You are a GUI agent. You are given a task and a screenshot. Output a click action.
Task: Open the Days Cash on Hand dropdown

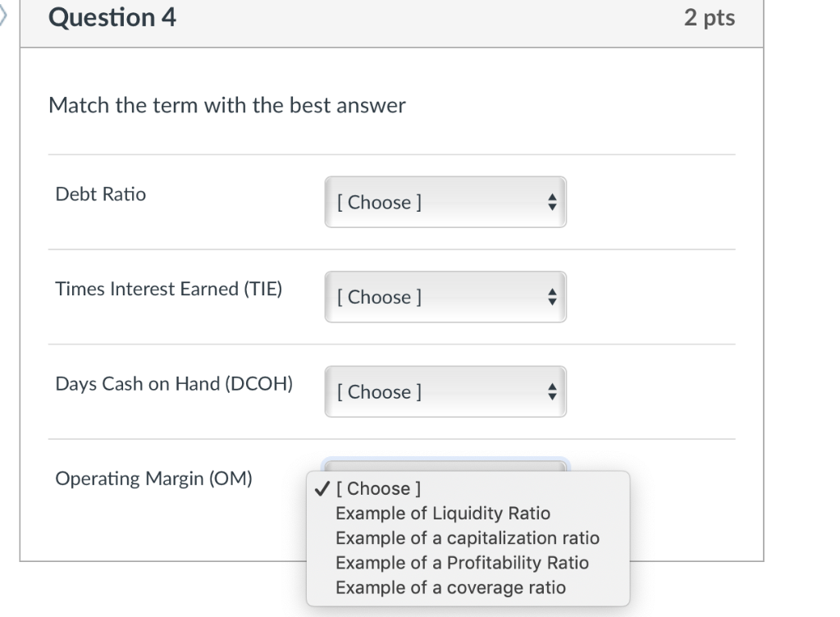(445, 392)
